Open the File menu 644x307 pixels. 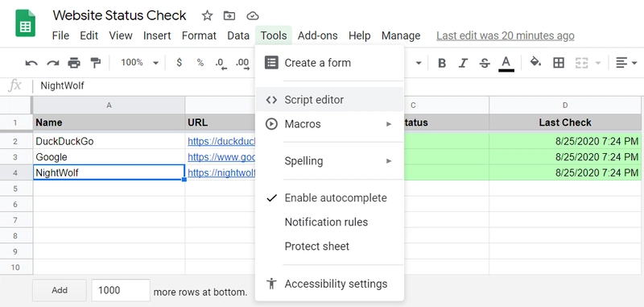pos(60,35)
